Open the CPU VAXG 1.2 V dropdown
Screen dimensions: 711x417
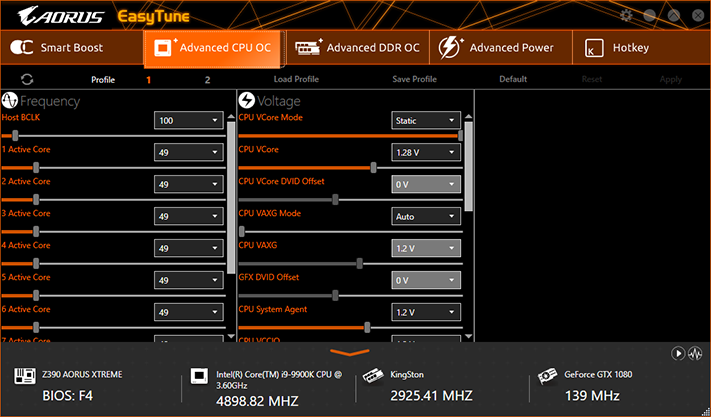coord(426,248)
